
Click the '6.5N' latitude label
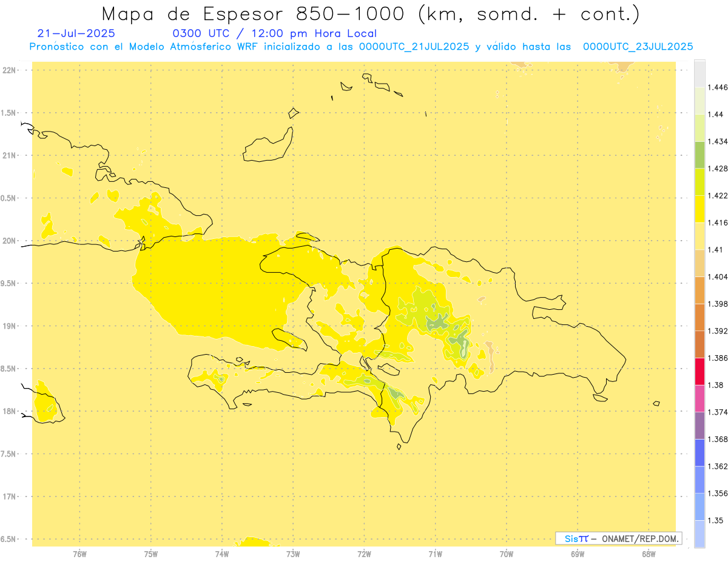8,539
